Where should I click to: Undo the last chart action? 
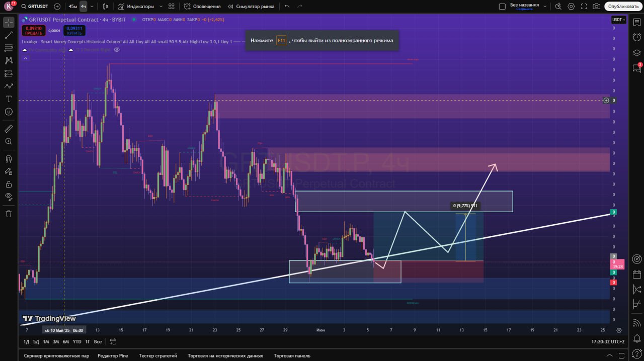pyautogui.click(x=287, y=7)
